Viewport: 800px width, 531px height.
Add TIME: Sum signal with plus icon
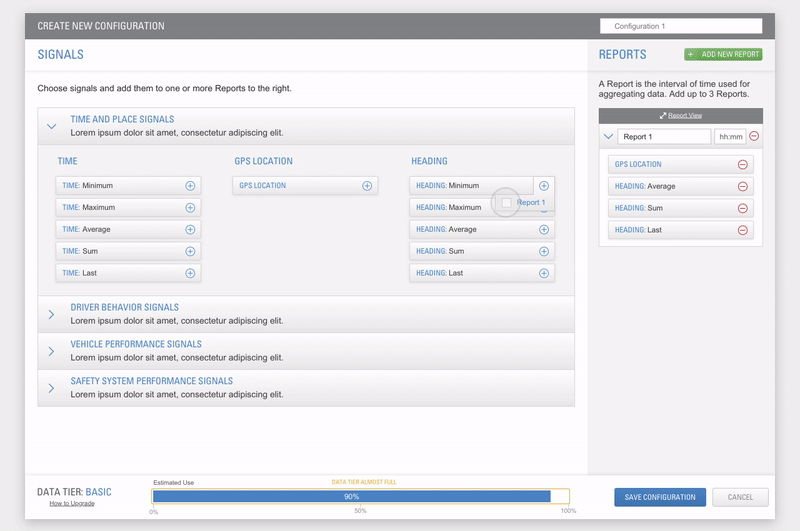(x=190, y=251)
